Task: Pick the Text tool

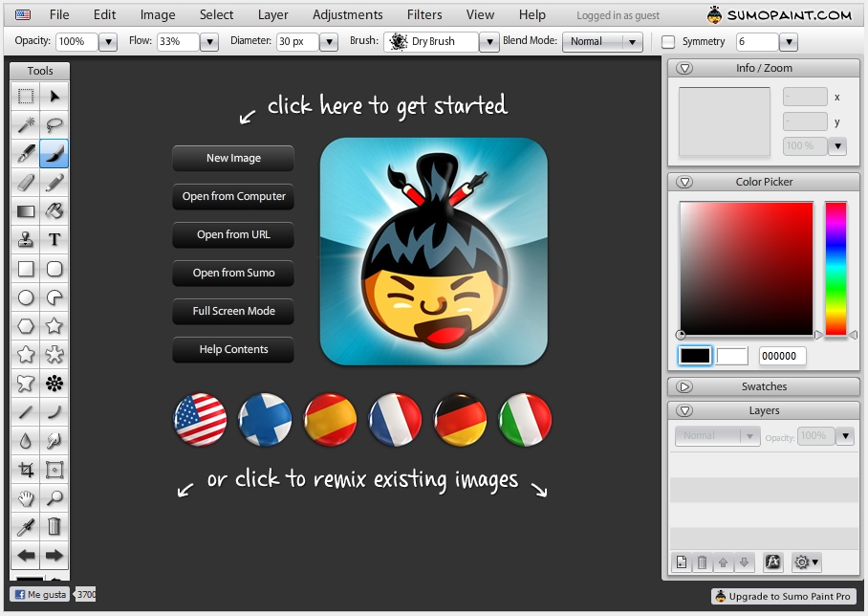Action: pos(54,239)
